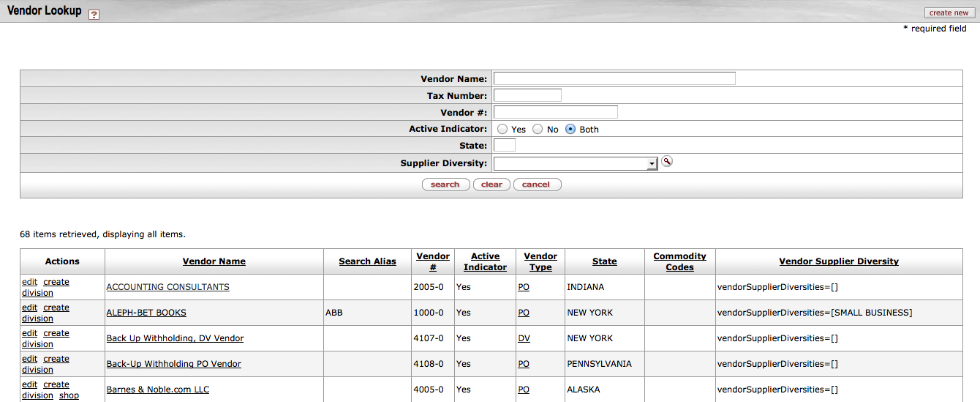980x402 pixels.
Task: Click the State text field
Action: click(x=505, y=145)
